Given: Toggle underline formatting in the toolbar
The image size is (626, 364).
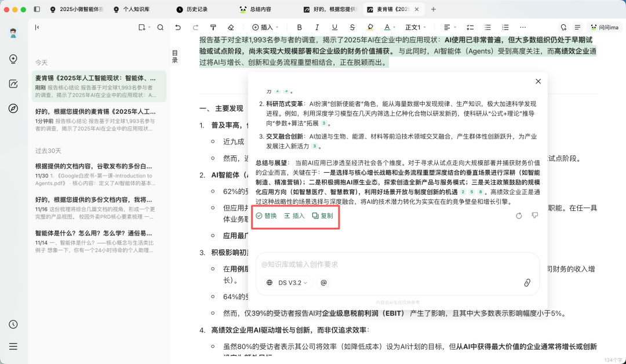Looking at the screenshot, I should pos(334,27).
